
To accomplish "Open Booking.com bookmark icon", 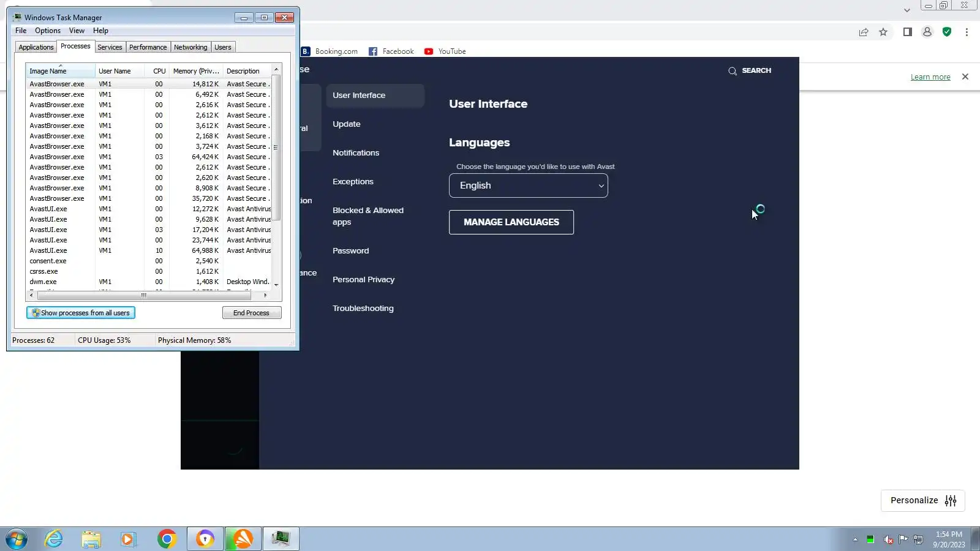I will tap(305, 51).
